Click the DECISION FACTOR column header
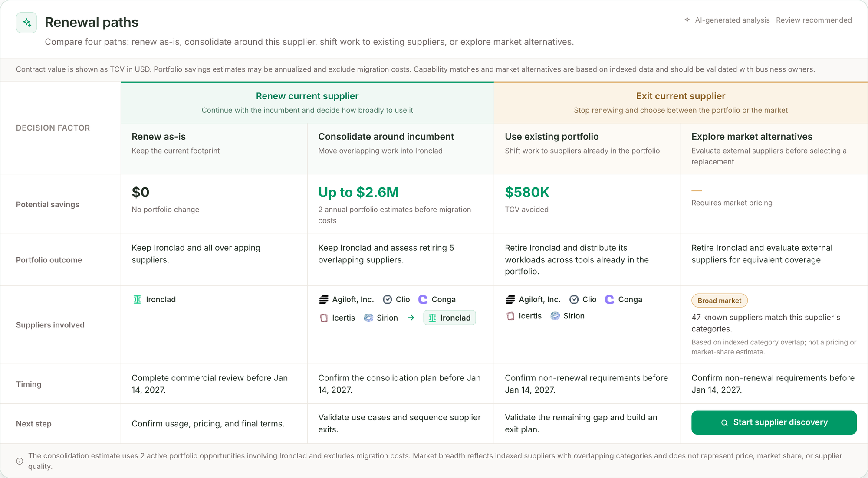This screenshot has height=478, width=868. [x=53, y=128]
